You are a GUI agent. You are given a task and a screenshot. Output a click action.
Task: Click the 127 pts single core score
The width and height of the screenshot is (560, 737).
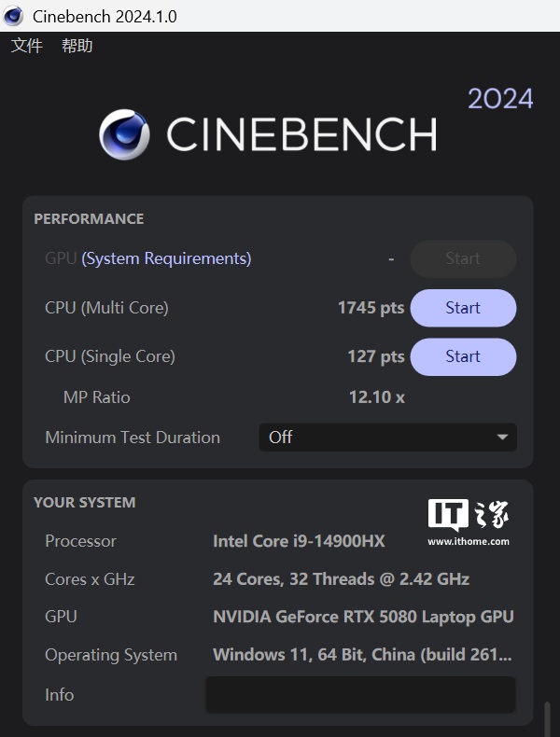(x=375, y=356)
